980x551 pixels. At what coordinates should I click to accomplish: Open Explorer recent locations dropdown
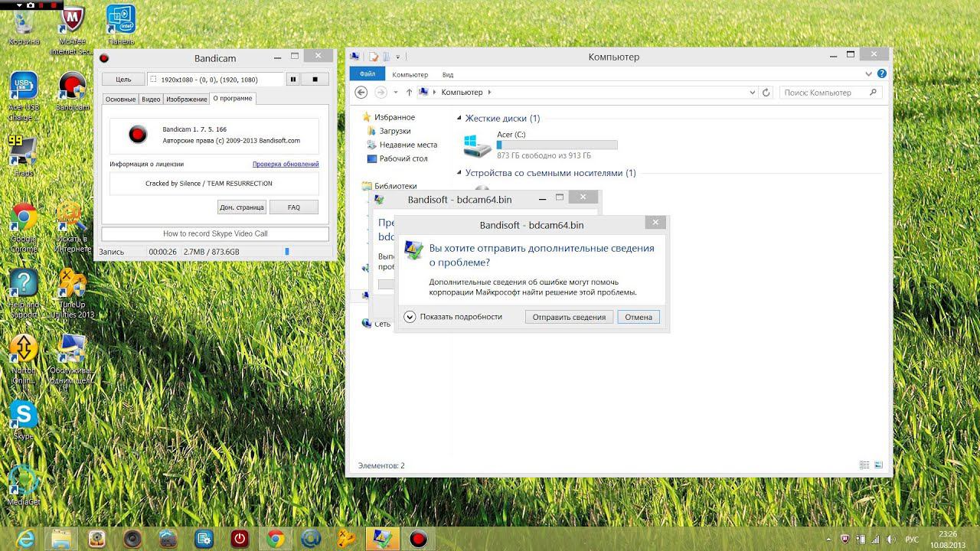click(395, 93)
